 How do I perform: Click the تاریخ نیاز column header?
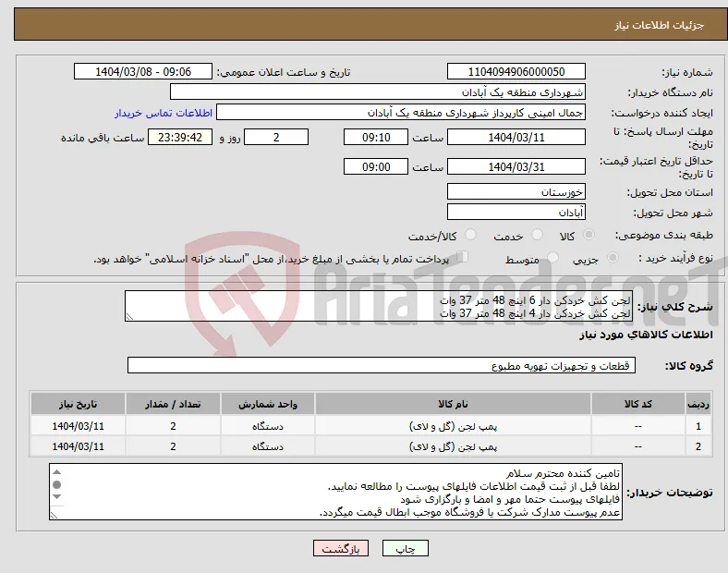tap(78, 404)
